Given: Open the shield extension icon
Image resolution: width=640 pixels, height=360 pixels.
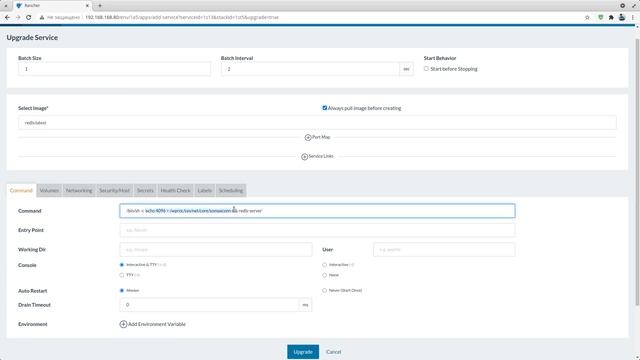Looking at the screenshot, I should (600, 18).
